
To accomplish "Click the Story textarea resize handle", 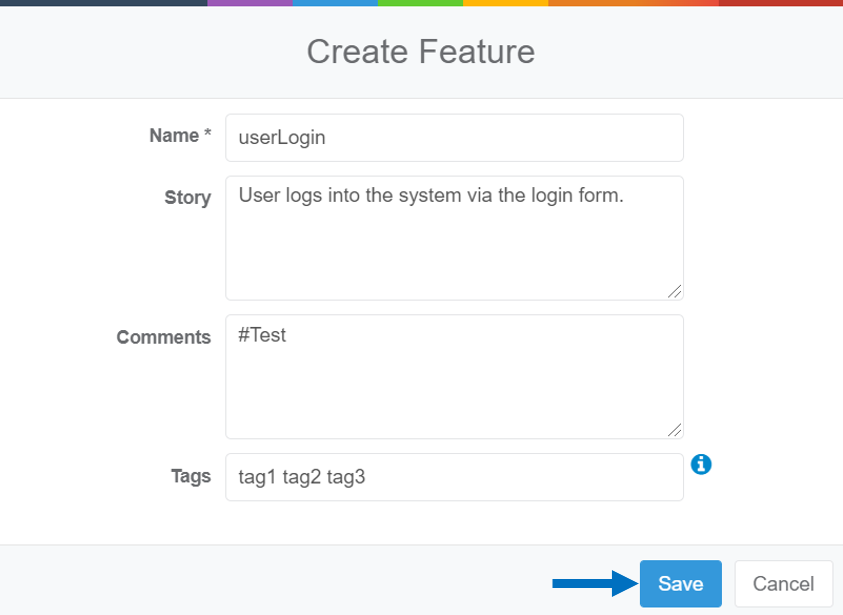I will 675,291.
